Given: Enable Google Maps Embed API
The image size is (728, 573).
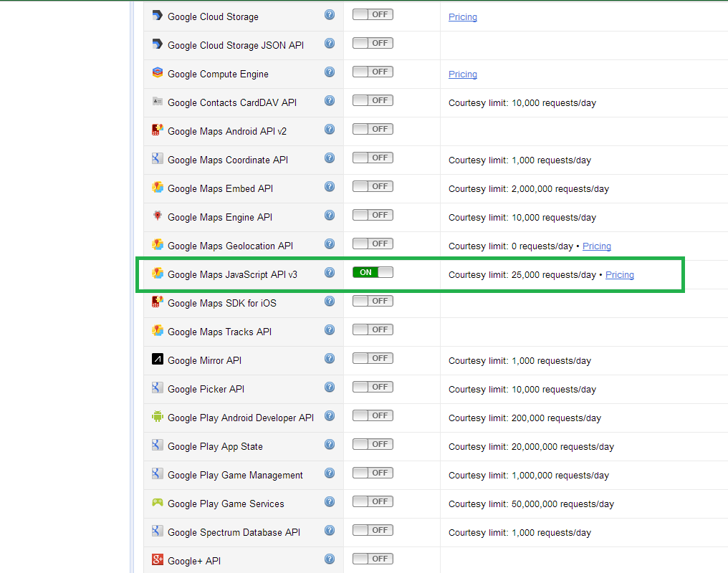Looking at the screenshot, I should coord(373,186).
